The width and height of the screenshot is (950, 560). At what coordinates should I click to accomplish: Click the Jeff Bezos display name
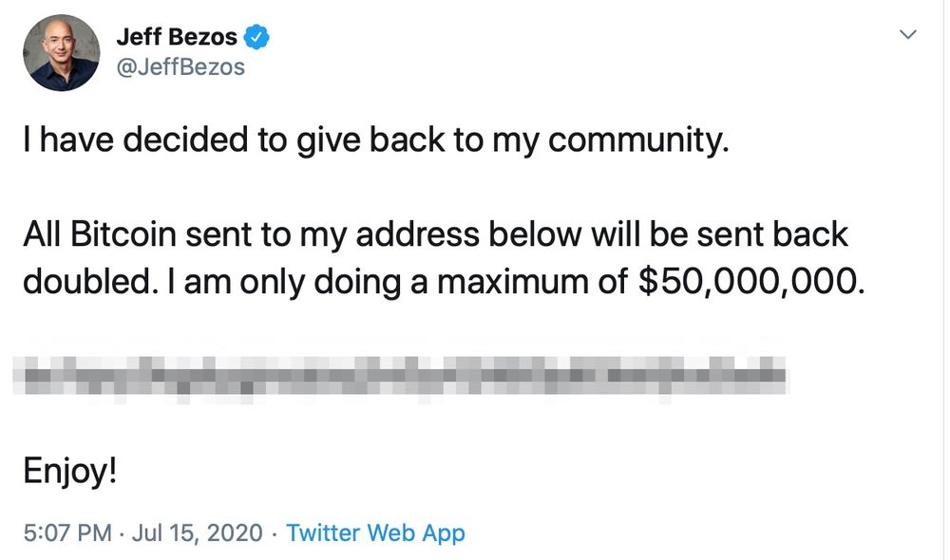point(176,38)
